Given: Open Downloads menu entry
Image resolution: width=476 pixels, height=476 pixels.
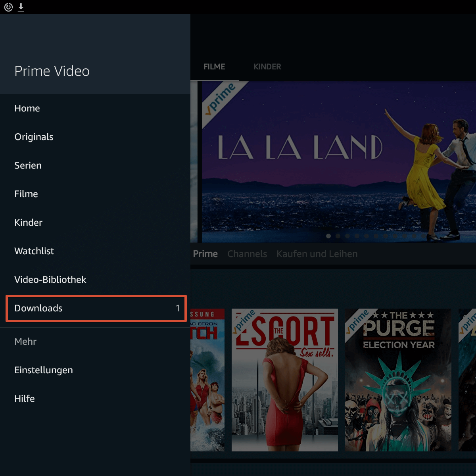Looking at the screenshot, I should click(96, 308).
